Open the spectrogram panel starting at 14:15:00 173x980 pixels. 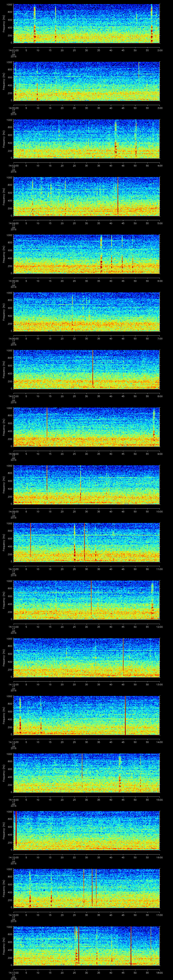86,831
